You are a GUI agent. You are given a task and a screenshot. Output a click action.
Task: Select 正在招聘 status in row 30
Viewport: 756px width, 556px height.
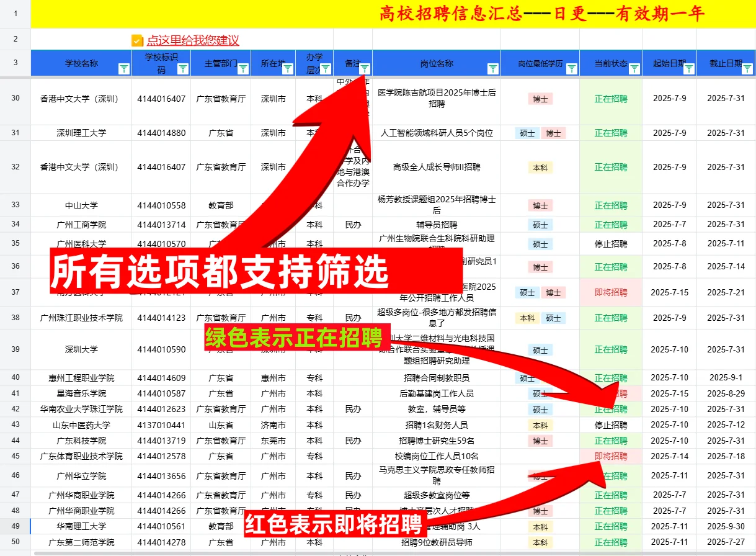coord(611,99)
